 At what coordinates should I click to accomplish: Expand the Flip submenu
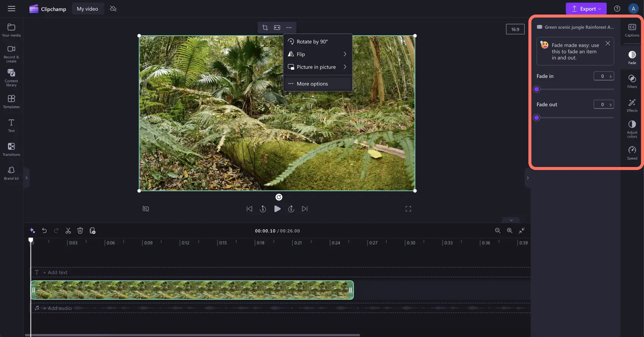point(318,54)
